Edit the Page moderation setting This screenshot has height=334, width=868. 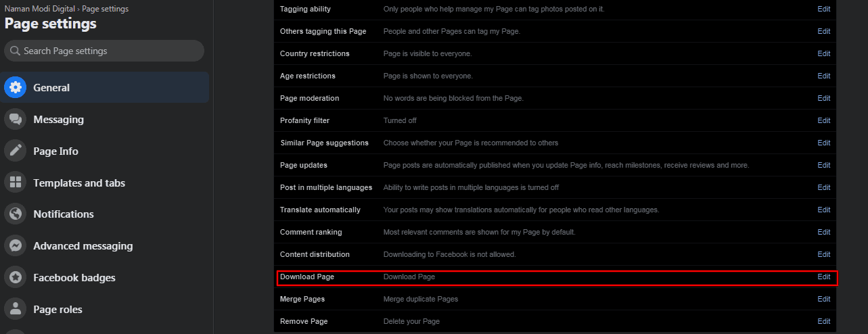click(823, 98)
